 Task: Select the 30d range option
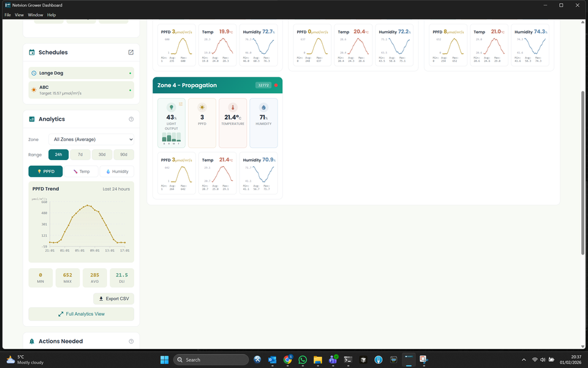[102, 155]
